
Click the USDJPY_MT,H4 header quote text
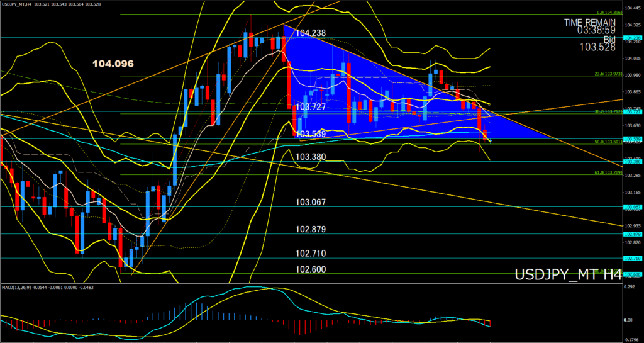point(52,4)
